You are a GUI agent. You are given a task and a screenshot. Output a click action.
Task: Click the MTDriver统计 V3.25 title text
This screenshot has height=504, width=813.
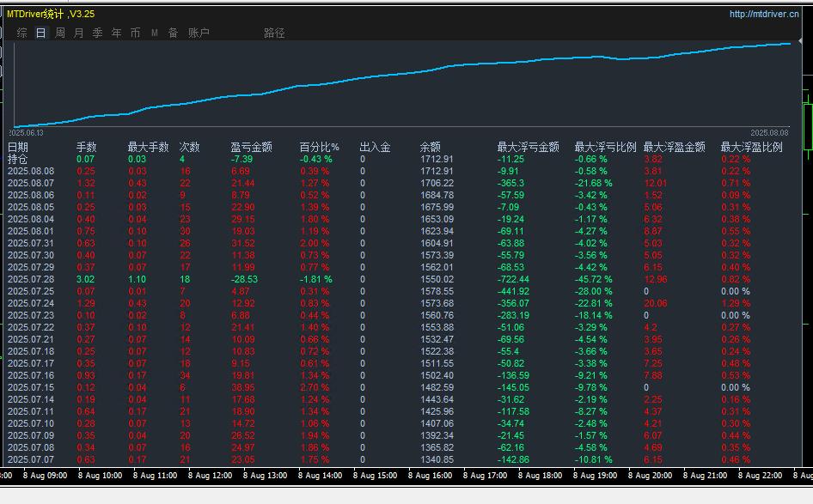[51, 14]
